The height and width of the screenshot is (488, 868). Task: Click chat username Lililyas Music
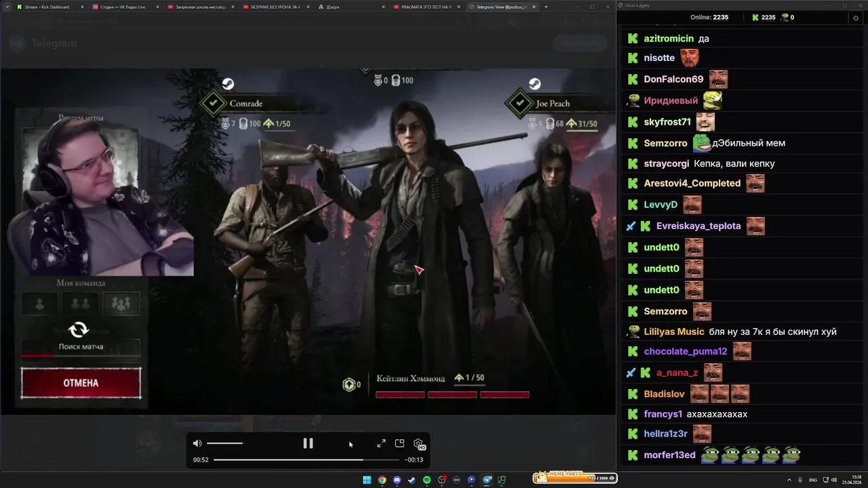[x=674, y=331]
